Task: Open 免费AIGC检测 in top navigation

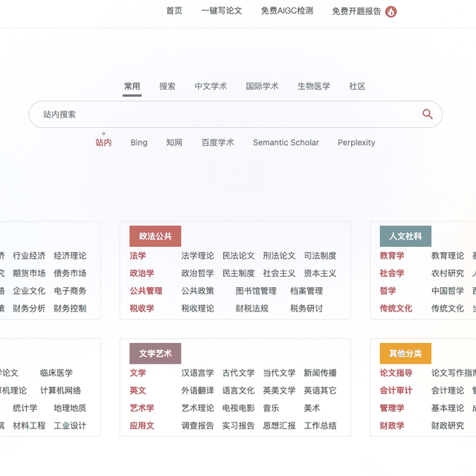Action: pyautogui.click(x=287, y=11)
